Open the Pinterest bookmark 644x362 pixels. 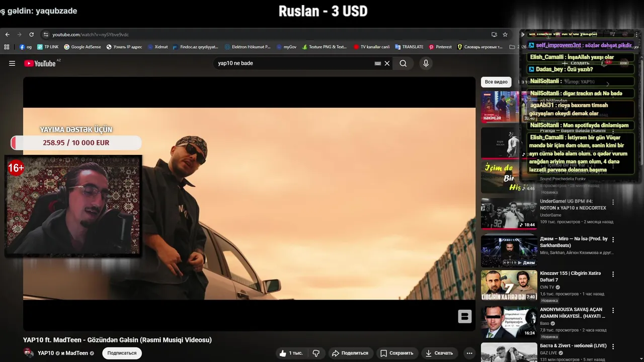click(440, 47)
